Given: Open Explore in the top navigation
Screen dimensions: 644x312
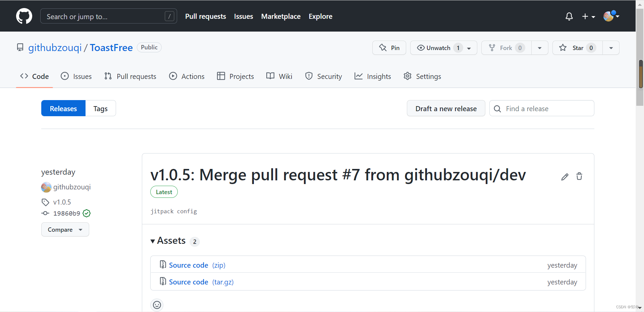Looking at the screenshot, I should point(320,16).
